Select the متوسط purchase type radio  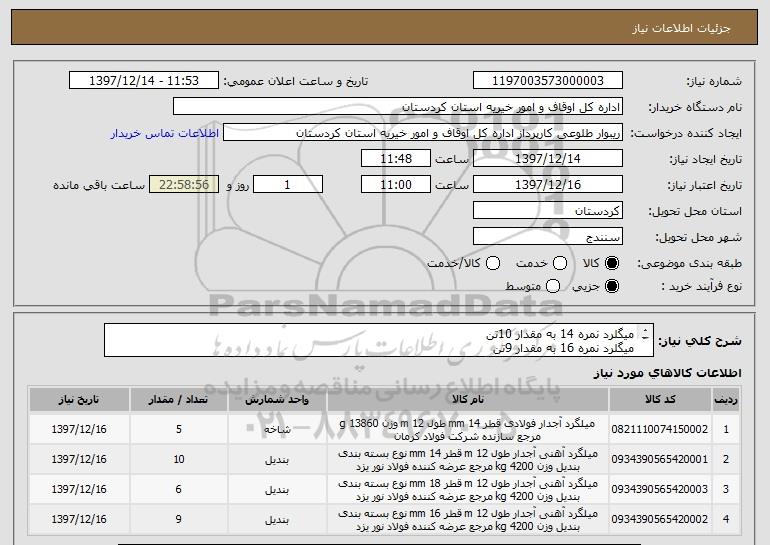tap(553, 286)
